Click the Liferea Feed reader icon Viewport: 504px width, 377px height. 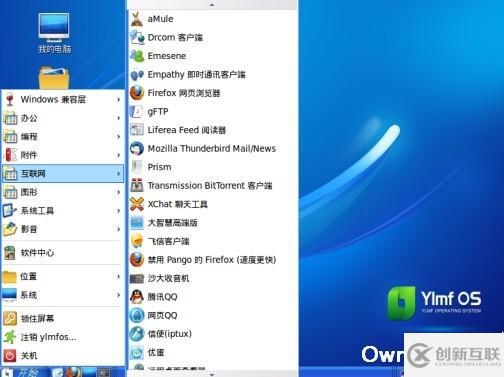click(137, 130)
